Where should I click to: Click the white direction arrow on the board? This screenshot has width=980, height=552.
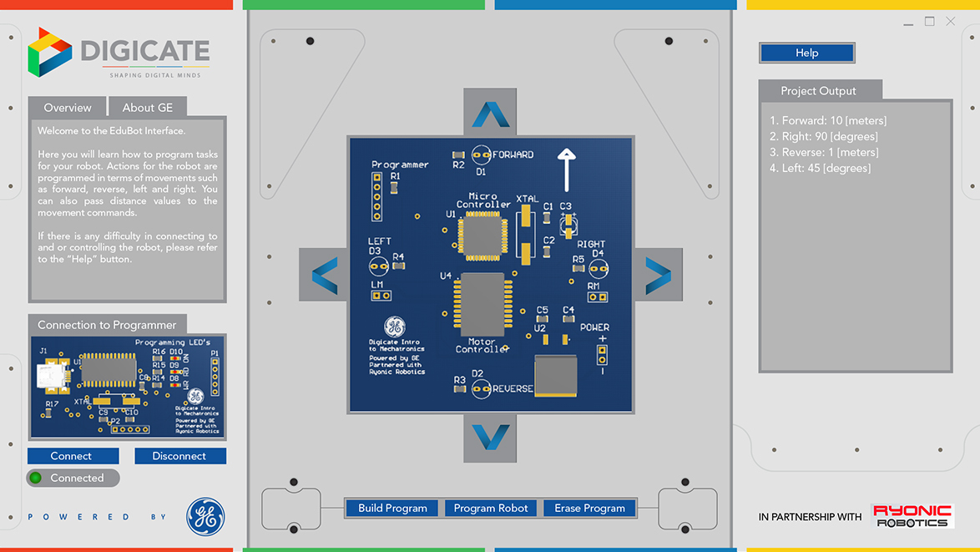point(566,170)
